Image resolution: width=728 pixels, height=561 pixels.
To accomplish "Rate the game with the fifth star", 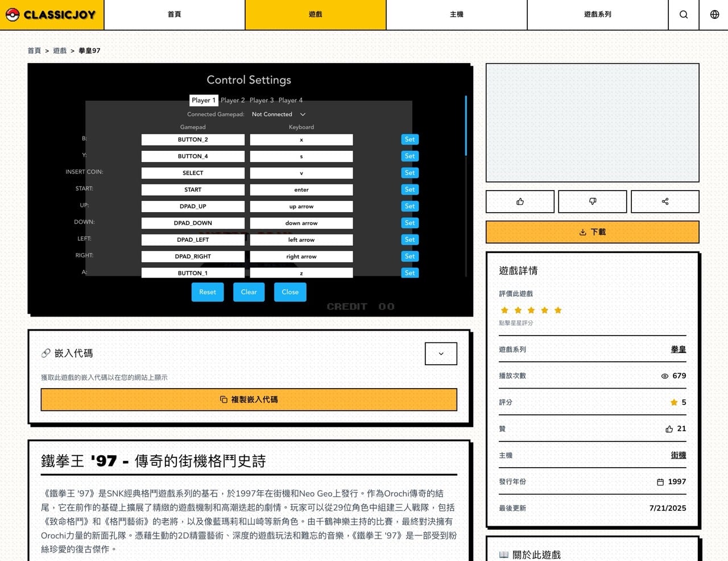I will [x=558, y=310].
